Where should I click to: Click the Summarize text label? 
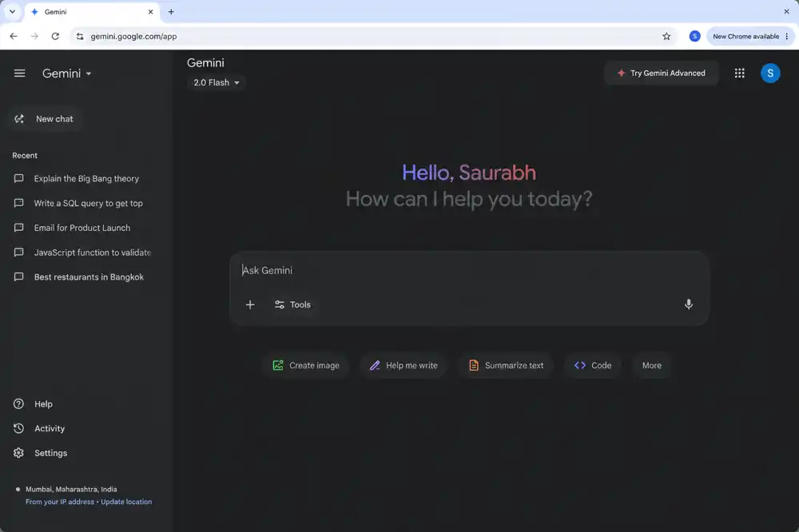pyautogui.click(x=514, y=365)
